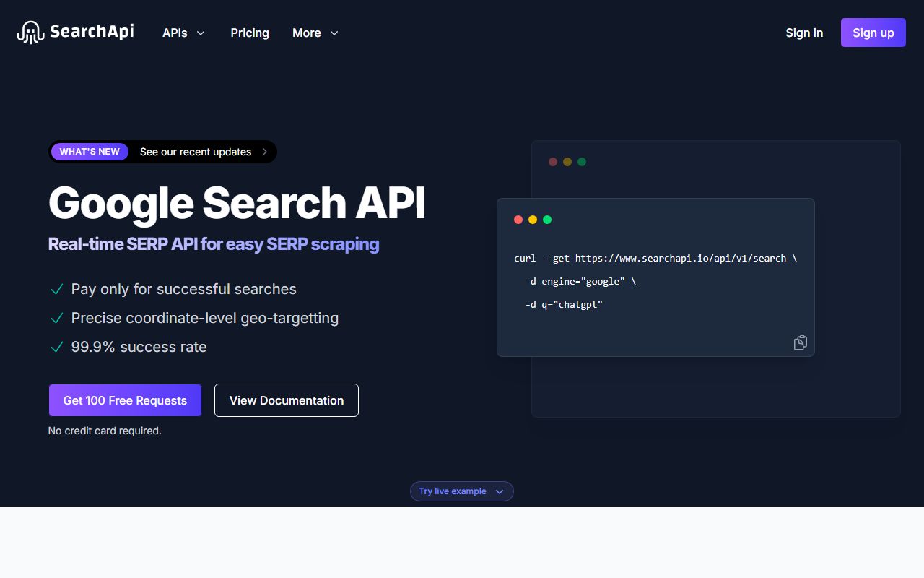Viewport: 924px width, 578px height.
Task: Click Real-time SERP API subtitle
Action: tap(214, 244)
